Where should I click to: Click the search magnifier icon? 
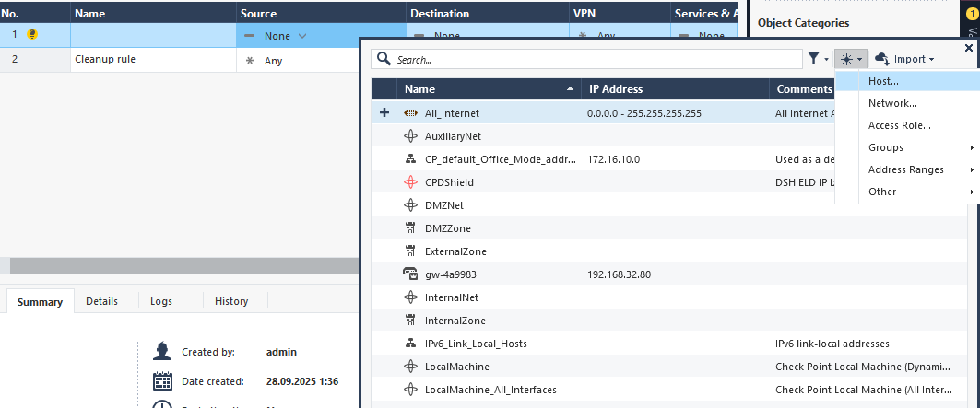(384, 59)
